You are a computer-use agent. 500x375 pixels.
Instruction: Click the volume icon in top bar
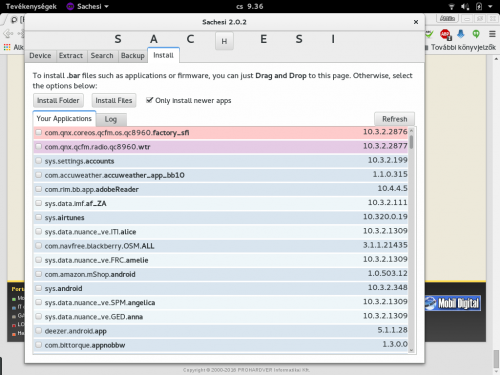(465, 6)
